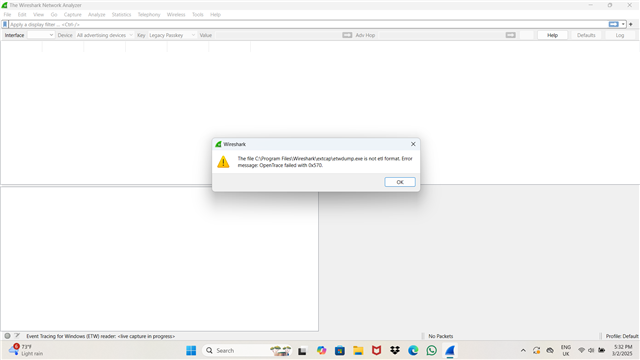The width and height of the screenshot is (640, 360).
Task: Open Microsoft Edge from taskbar
Action: pos(413,351)
